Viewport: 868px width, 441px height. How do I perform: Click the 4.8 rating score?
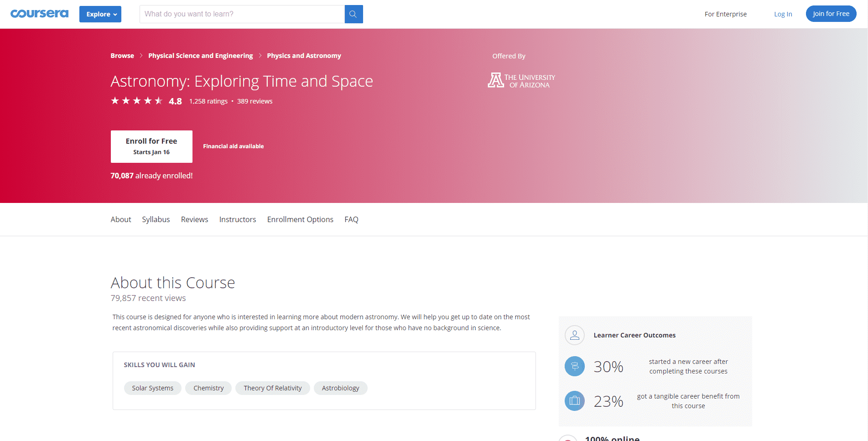(x=175, y=101)
